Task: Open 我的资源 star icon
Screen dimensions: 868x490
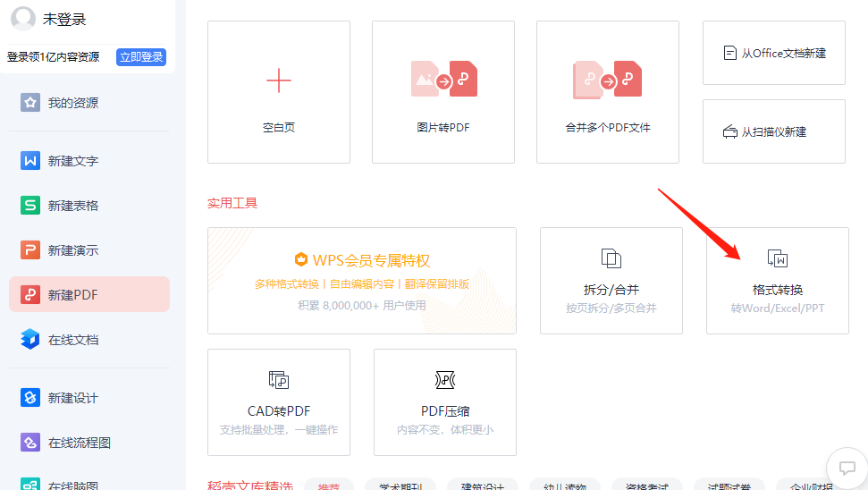Action: tap(29, 103)
